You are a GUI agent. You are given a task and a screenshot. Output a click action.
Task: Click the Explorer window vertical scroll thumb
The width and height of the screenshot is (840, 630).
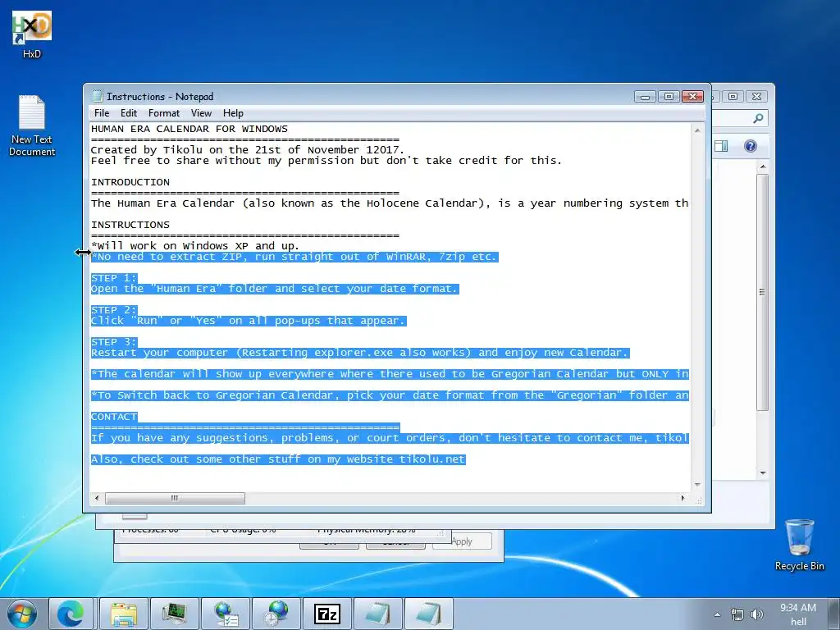(x=763, y=292)
